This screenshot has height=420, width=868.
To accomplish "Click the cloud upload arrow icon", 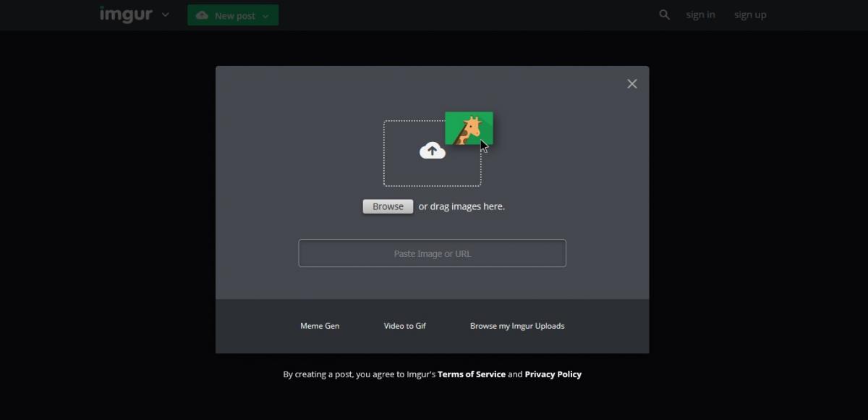I will click(x=433, y=151).
